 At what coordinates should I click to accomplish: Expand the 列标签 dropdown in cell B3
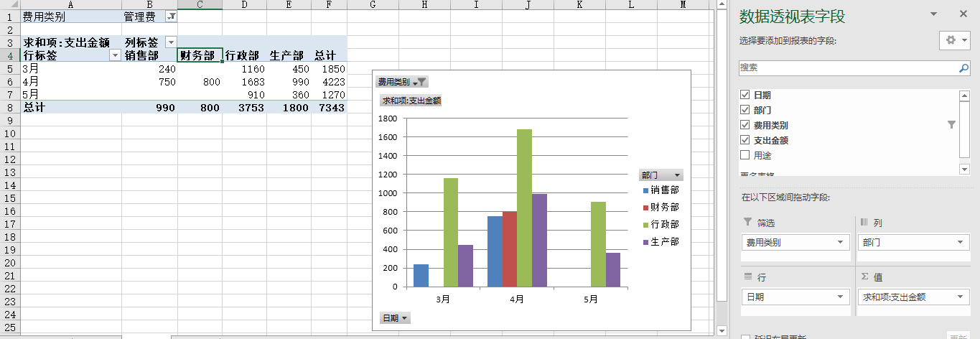pos(170,42)
